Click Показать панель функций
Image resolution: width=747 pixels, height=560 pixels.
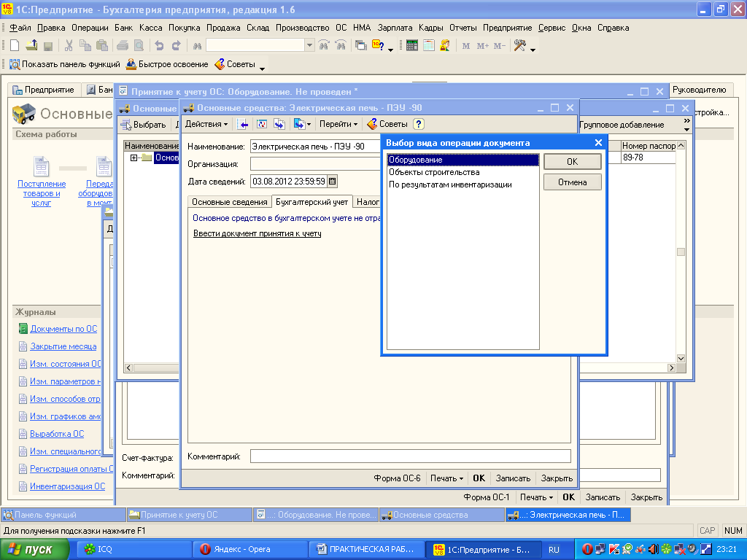pyautogui.click(x=65, y=64)
